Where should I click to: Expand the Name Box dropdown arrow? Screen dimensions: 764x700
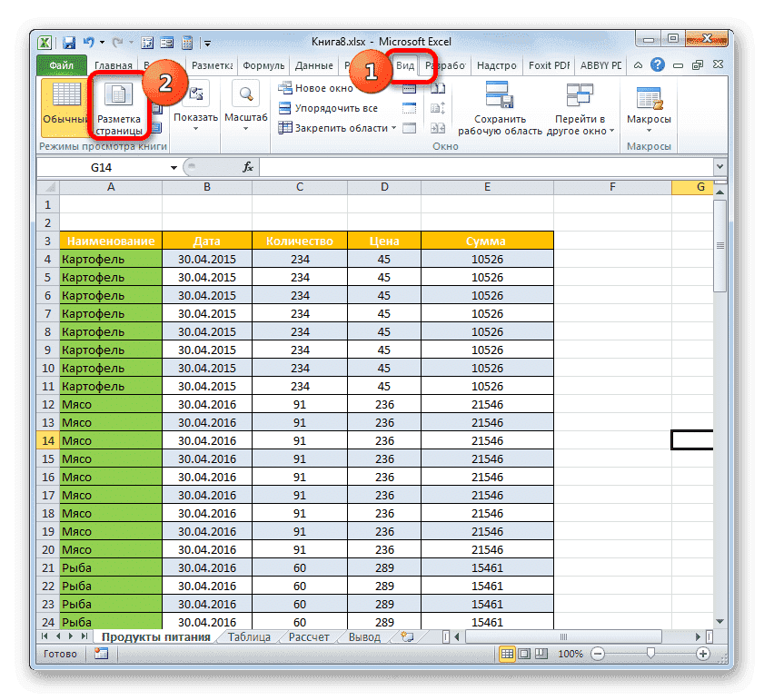coord(174,167)
